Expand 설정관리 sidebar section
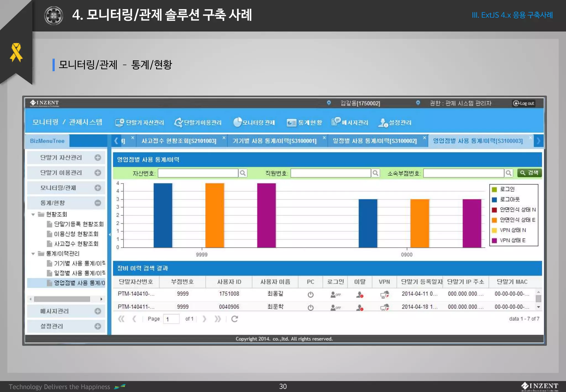The height and width of the screenshot is (392, 566). click(x=98, y=326)
